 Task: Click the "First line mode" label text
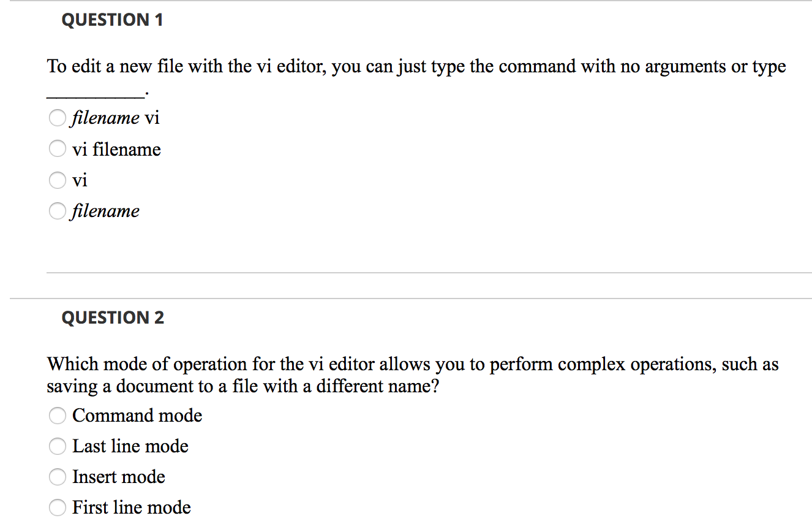[132, 508]
